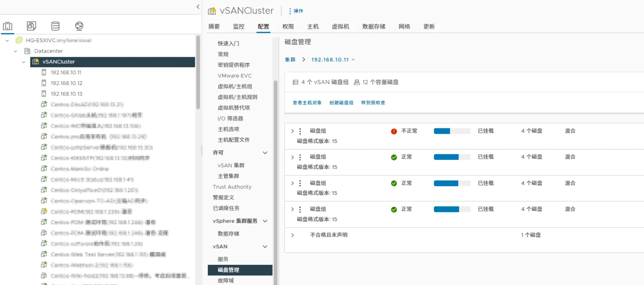Click the host icon for 192.168.10.11
Screen dimensions: 644x285
point(44,72)
